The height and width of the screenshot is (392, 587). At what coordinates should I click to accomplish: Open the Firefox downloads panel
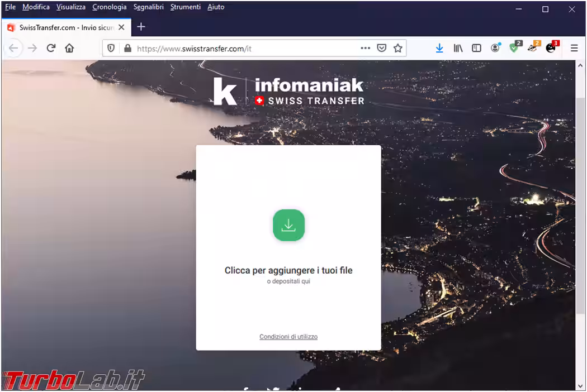pyautogui.click(x=439, y=48)
